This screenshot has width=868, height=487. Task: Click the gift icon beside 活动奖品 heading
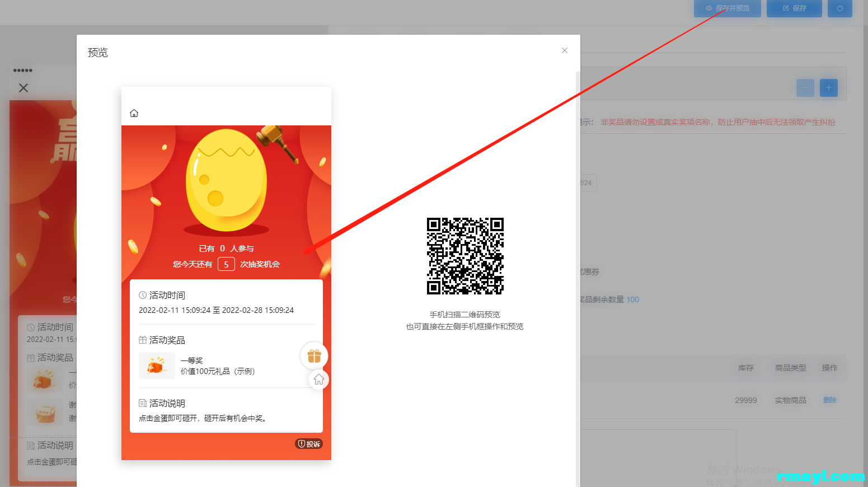[143, 340]
